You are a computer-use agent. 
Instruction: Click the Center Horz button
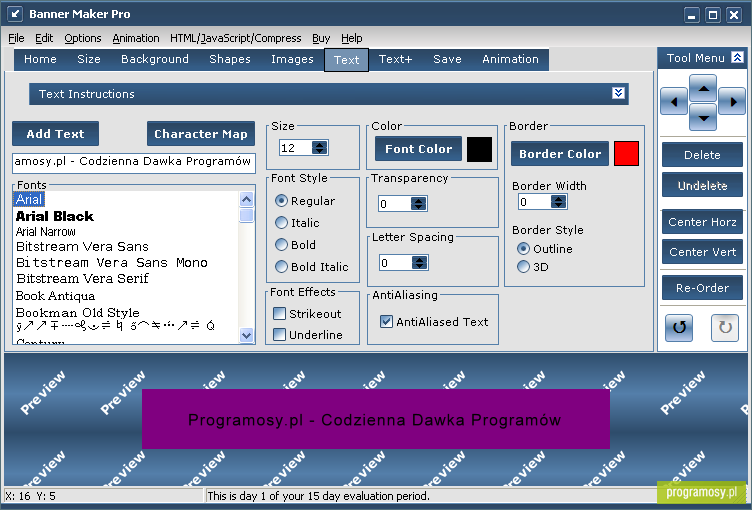point(702,222)
